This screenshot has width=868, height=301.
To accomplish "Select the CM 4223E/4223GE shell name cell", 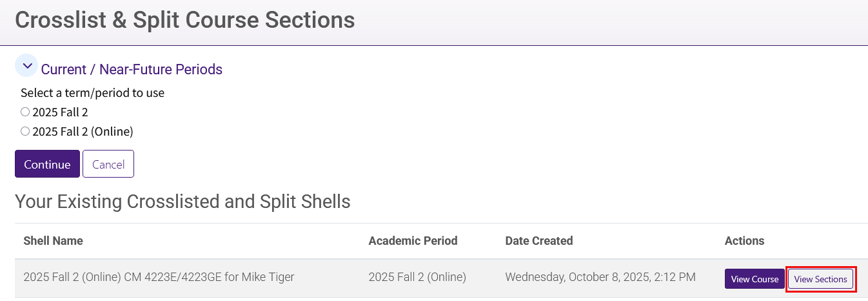I will coord(159,277).
